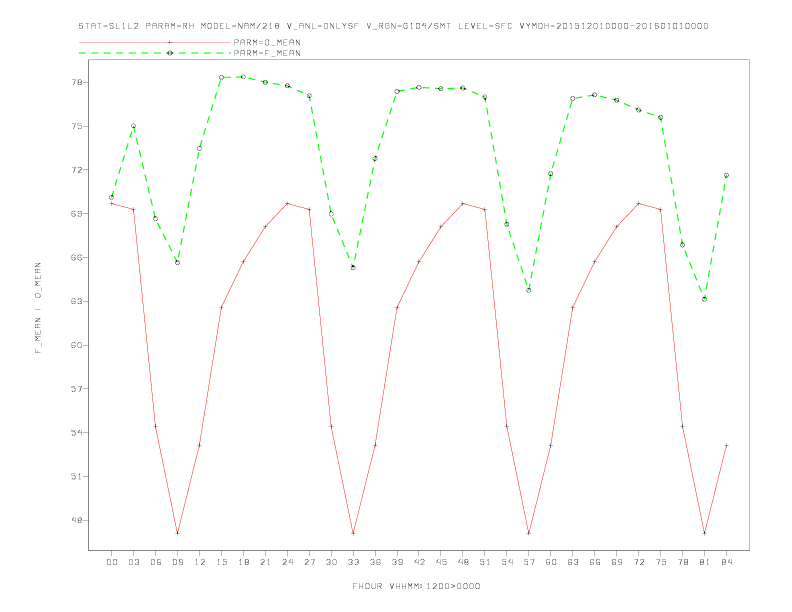
Task: Select red O_MEAN minimum point at hour 81
Action: 705,533
